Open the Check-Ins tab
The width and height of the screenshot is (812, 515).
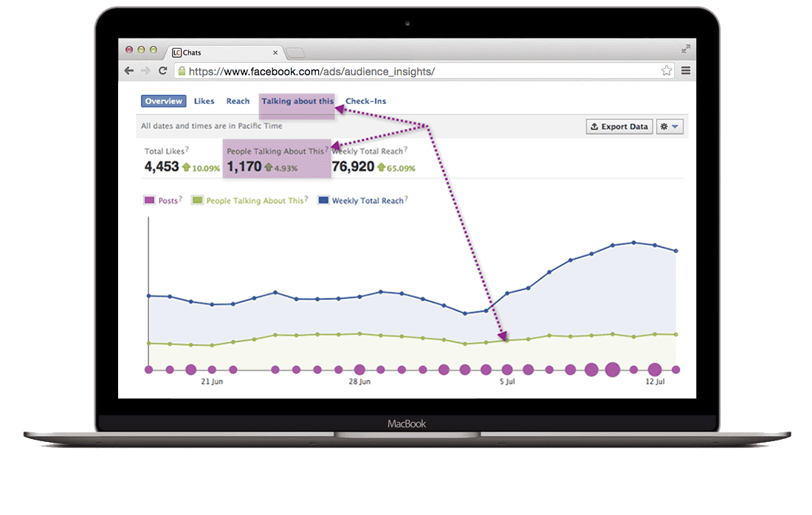coord(365,101)
